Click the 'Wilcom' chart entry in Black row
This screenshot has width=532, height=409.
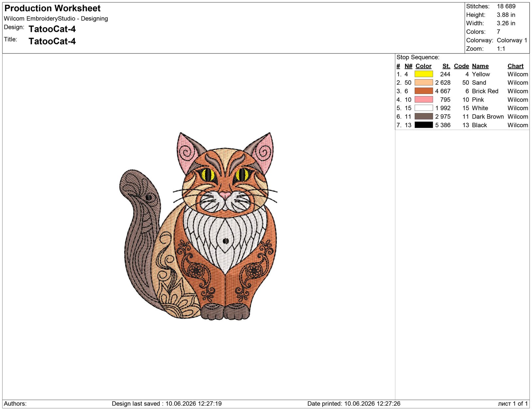click(518, 125)
